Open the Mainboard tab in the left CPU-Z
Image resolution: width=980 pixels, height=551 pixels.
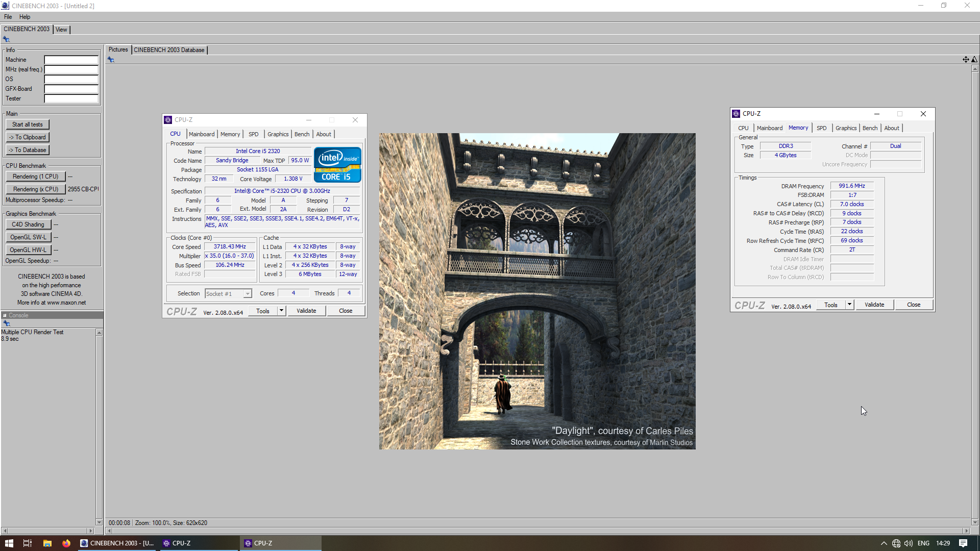202,134
